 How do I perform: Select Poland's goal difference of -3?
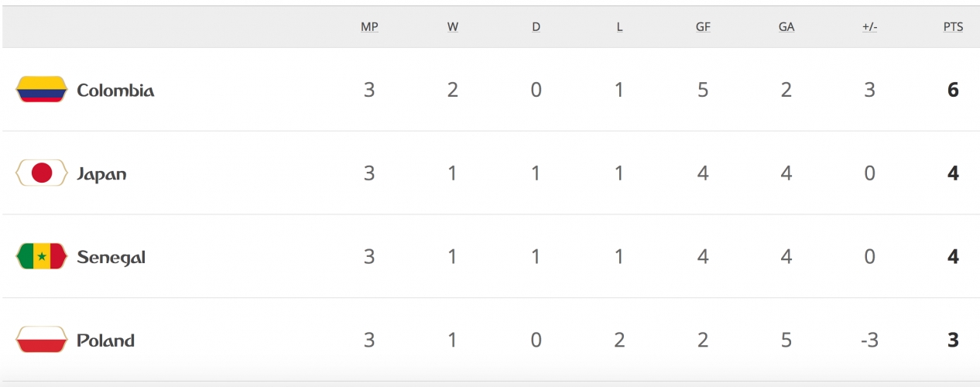(869, 341)
